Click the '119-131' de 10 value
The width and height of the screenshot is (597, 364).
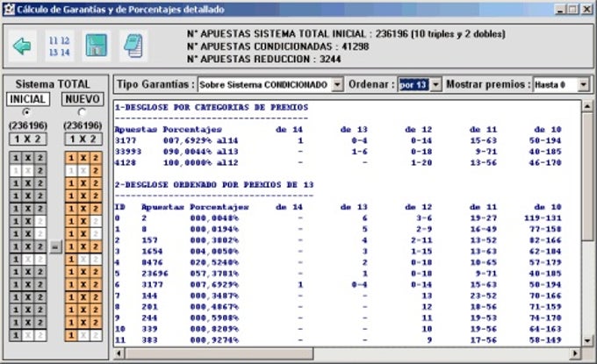(543, 218)
